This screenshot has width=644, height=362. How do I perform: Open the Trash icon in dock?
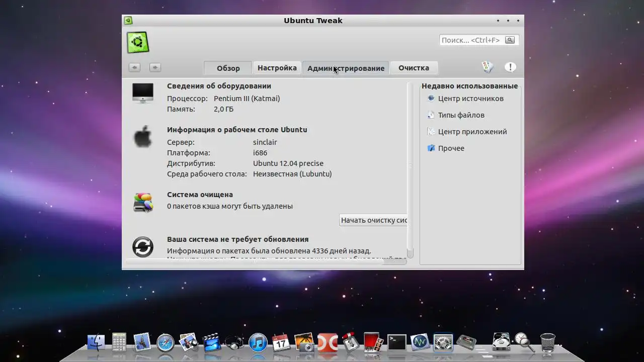(547, 342)
